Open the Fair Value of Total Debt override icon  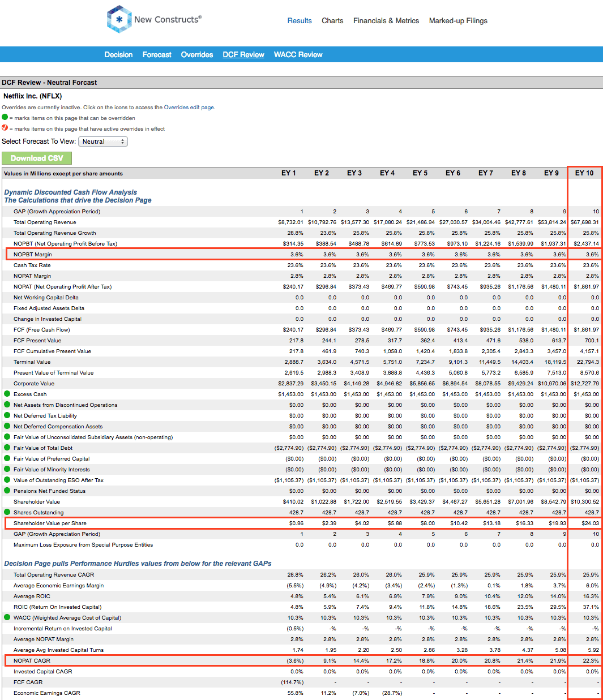(7, 448)
